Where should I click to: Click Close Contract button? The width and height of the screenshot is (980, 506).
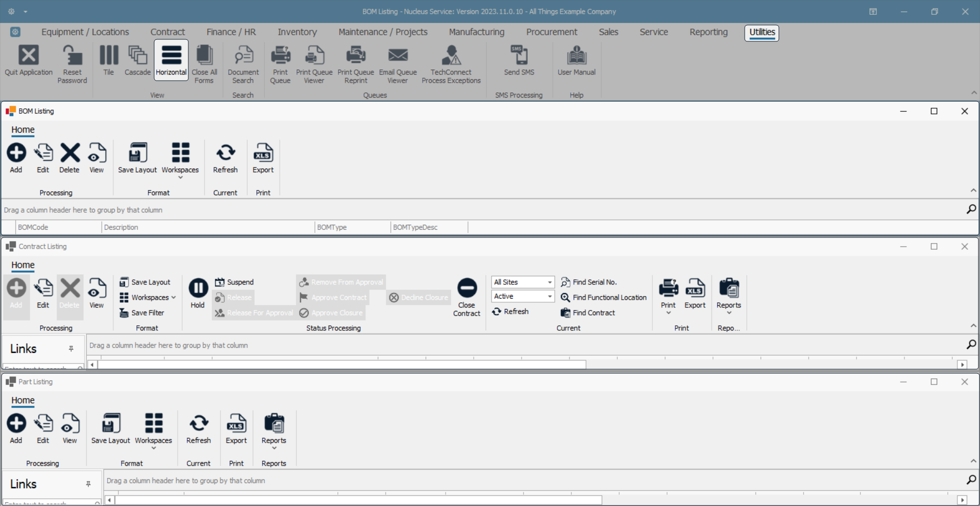coord(467,298)
